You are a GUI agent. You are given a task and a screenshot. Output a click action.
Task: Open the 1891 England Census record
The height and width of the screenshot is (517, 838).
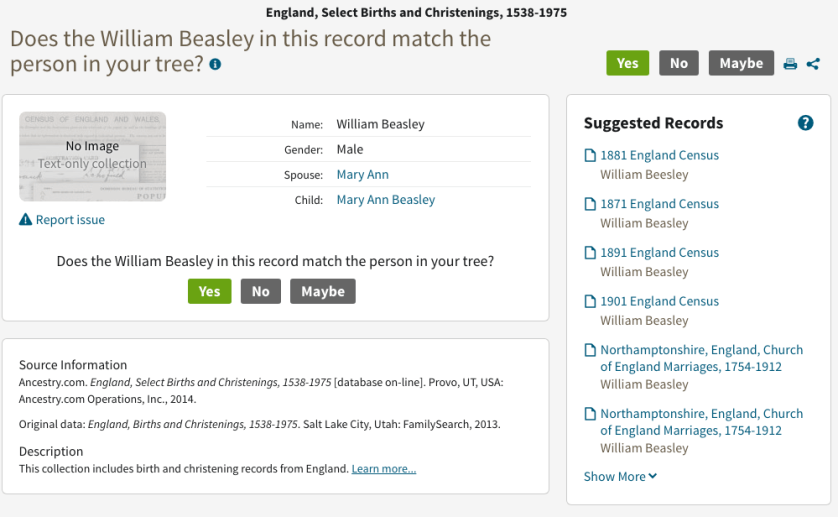pyautogui.click(x=659, y=253)
